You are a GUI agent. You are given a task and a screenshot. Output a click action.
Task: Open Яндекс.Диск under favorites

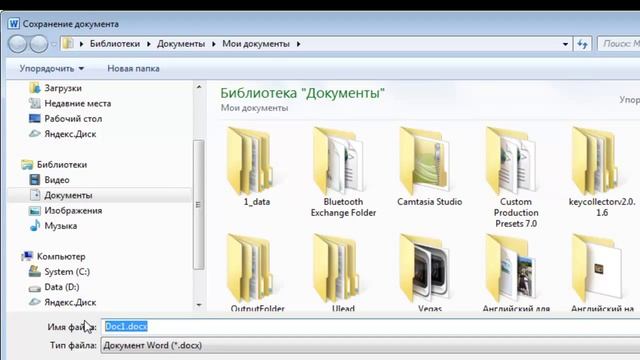(x=62, y=134)
